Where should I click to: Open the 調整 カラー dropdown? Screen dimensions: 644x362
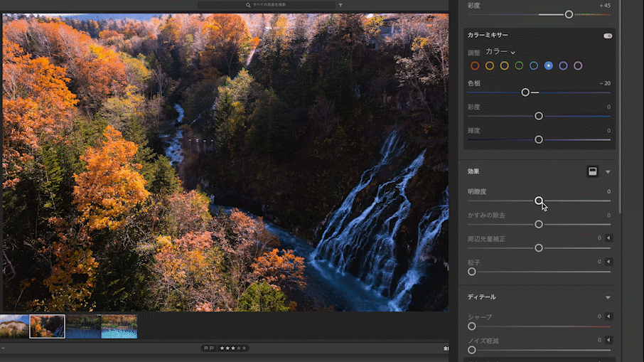[500, 52]
